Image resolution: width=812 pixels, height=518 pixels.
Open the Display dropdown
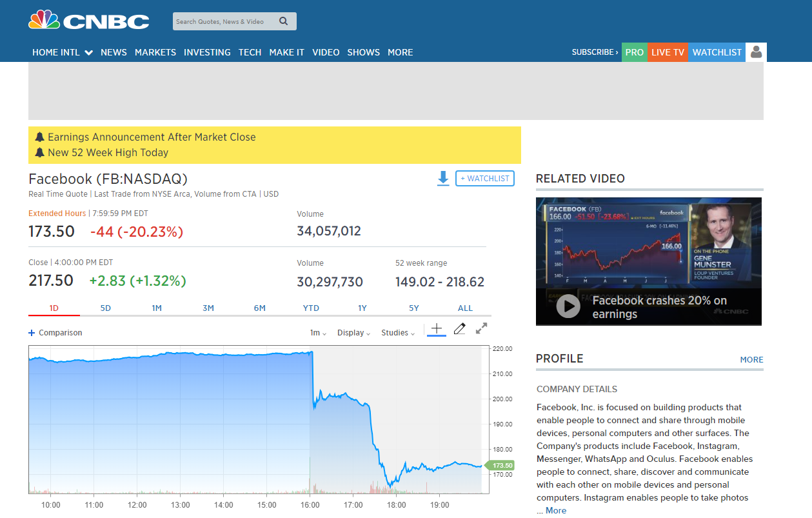(x=353, y=333)
